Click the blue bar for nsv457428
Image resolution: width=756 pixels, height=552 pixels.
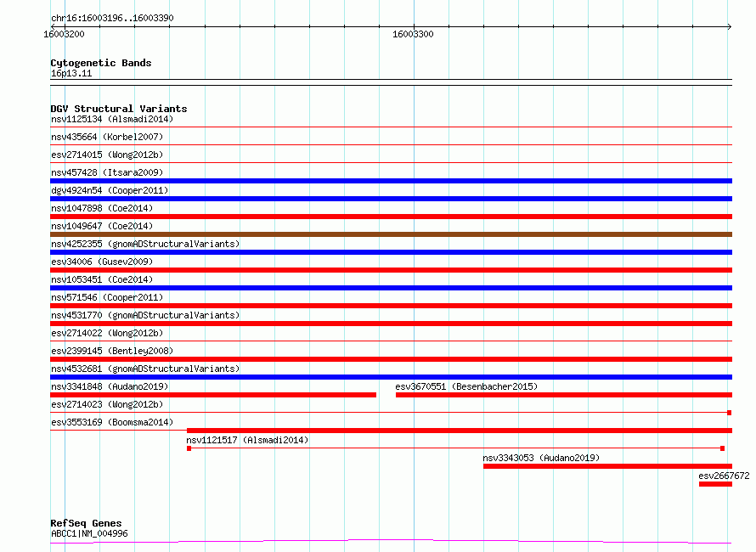point(391,181)
